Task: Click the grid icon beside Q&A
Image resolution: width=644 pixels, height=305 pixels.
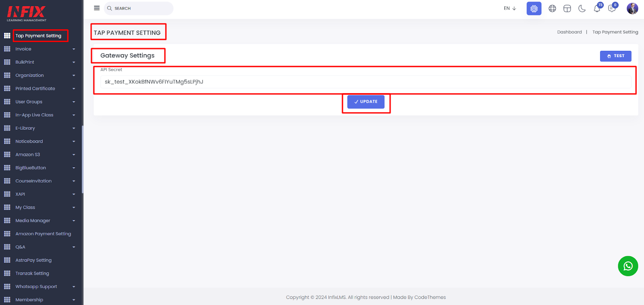Action: coord(7,247)
